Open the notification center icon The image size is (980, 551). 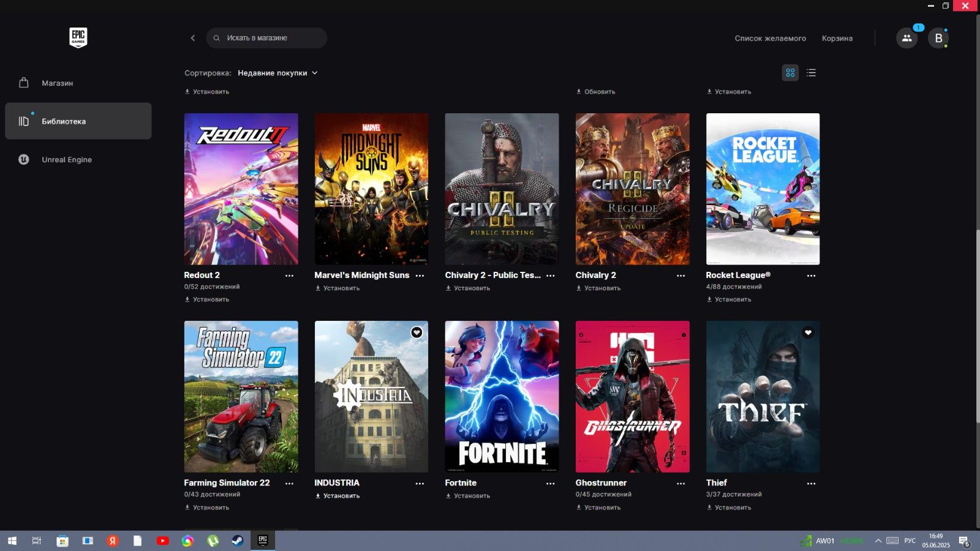click(x=964, y=541)
